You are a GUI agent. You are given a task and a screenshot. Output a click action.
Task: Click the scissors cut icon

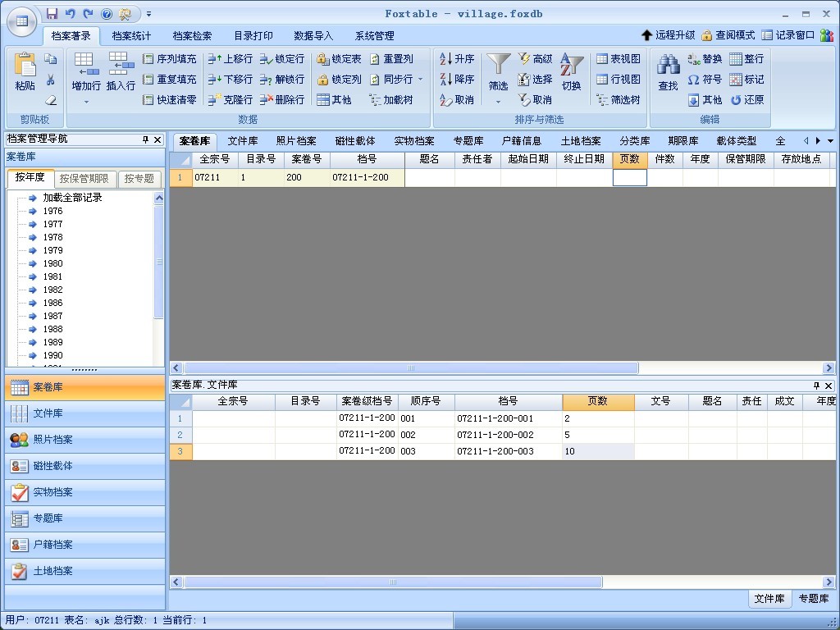(50, 80)
